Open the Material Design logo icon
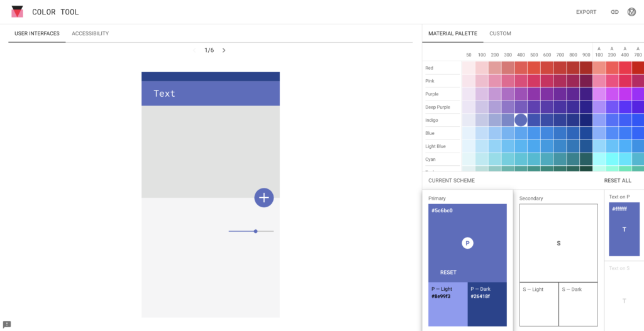 [631, 12]
